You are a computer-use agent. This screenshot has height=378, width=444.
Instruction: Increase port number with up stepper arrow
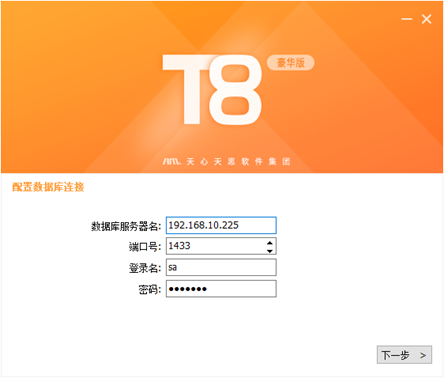pos(270,242)
